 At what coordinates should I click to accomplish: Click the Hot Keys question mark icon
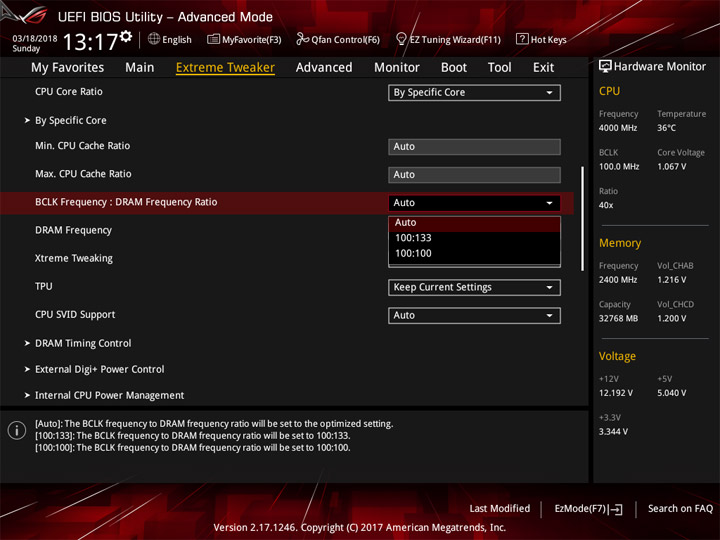click(x=522, y=39)
